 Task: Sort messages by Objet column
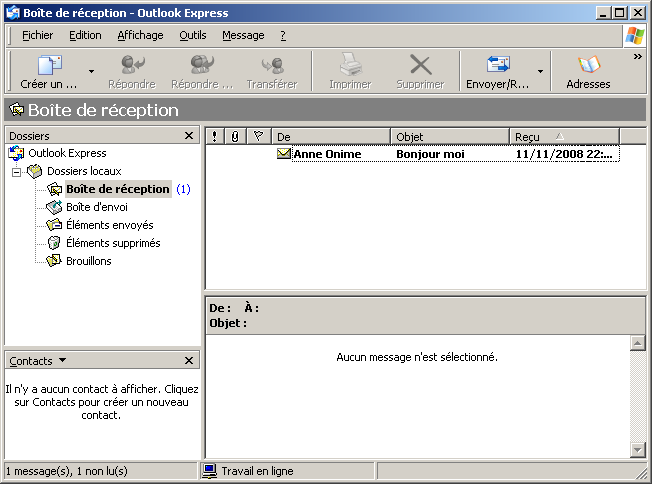pos(450,136)
